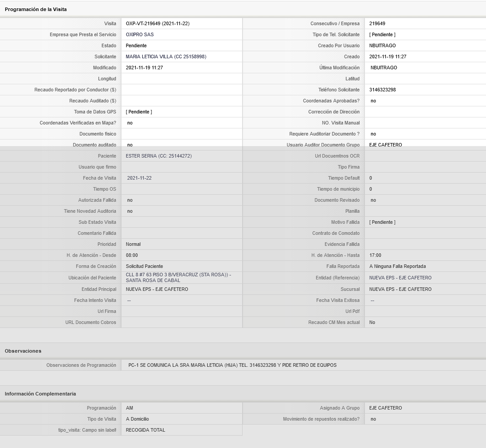
Task: Click the Coordenadas Verificadas en Mapa value no
Action: click(130, 123)
